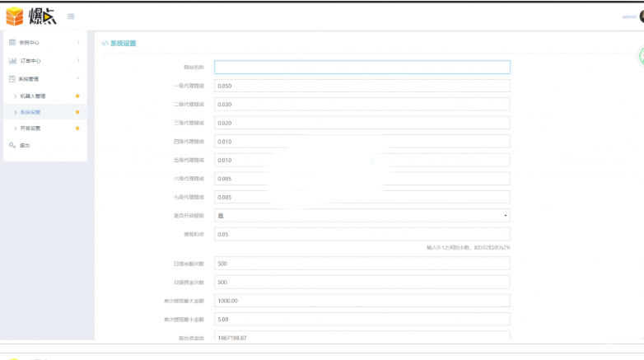
Task: Open the 是否开启提现 dropdown
Action: point(362,216)
